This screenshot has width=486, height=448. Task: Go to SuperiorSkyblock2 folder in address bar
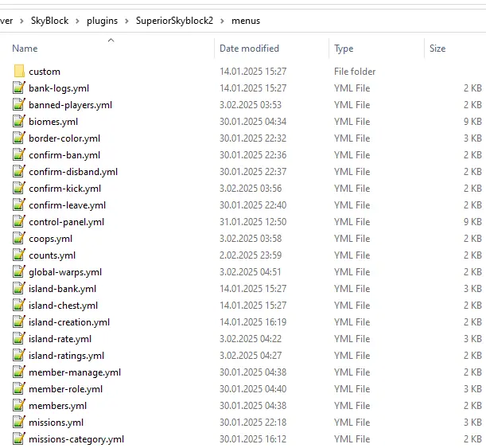[174, 21]
